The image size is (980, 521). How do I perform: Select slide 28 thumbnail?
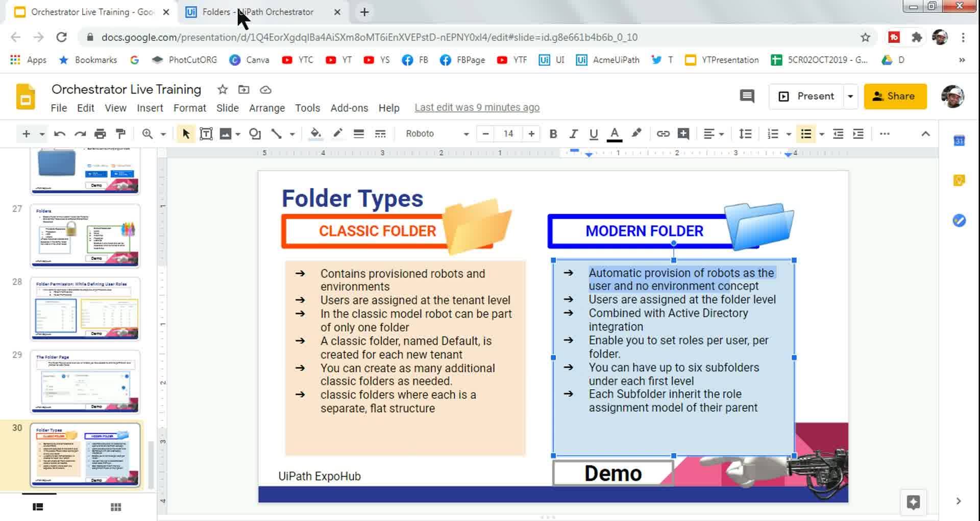85,309
